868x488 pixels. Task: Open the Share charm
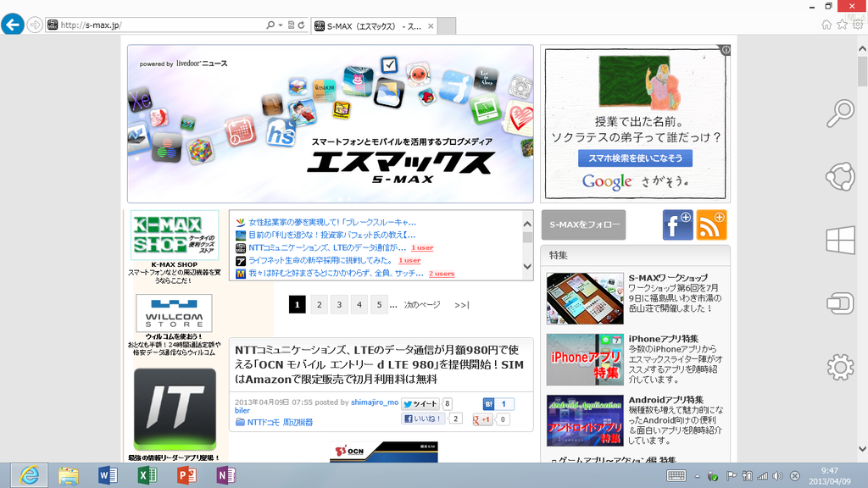840,177
